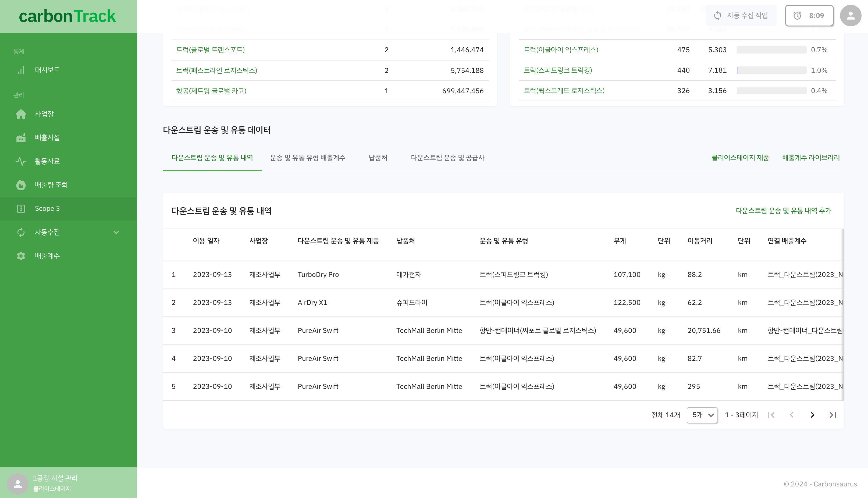Image resolution: width=868 pixels, height=498 pixels.
Task: Go to next page of table
Action: click(812, 415)
